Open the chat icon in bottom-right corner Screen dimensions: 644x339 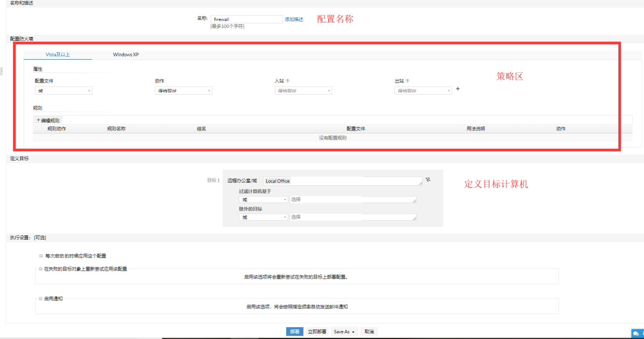[x=636, y=334]
